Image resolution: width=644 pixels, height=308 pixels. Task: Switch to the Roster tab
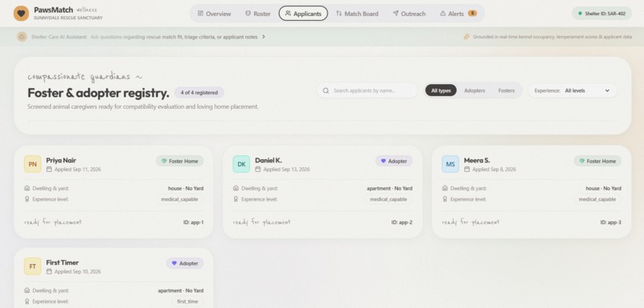pos(258,14)
